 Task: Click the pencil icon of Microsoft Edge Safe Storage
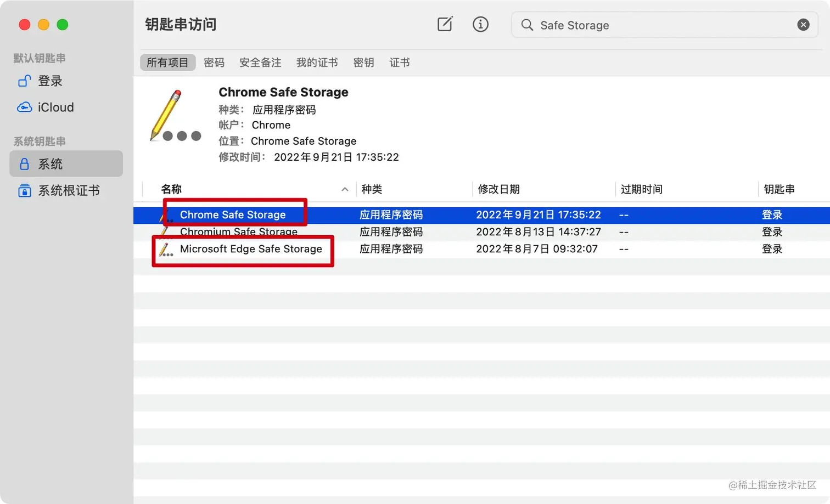tap(166, 250)
